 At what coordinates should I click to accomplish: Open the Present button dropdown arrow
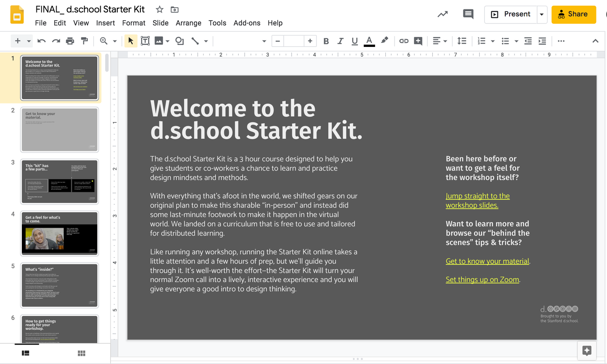click(542, 14)
